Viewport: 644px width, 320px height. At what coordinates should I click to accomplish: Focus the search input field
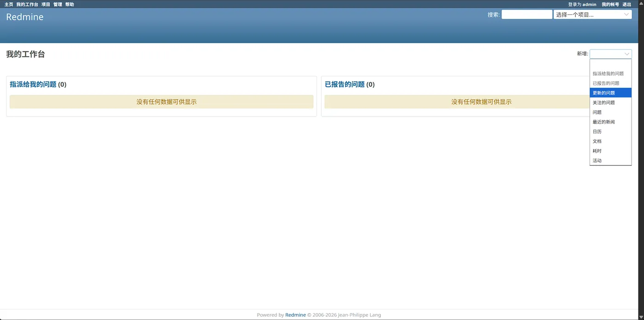[527, 14]
